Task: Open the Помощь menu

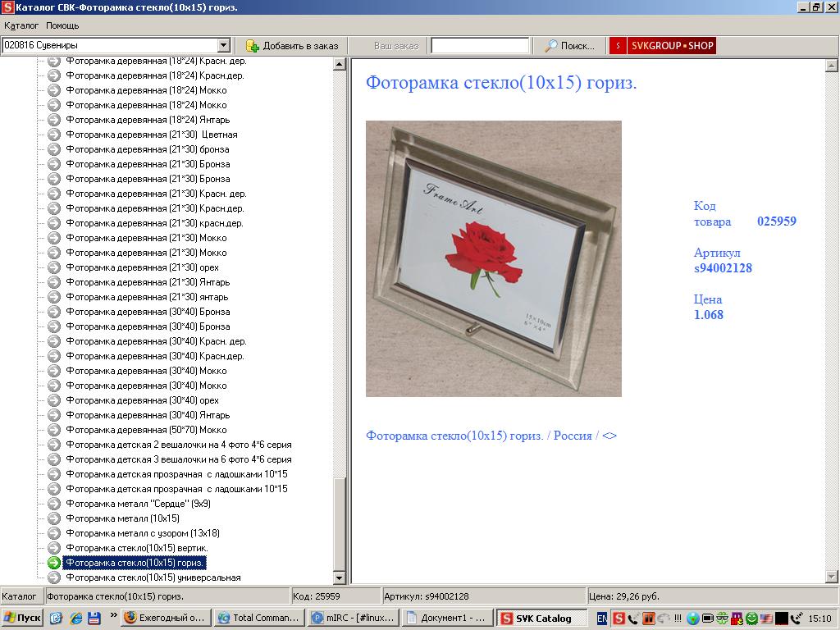Action: point(62,25)
